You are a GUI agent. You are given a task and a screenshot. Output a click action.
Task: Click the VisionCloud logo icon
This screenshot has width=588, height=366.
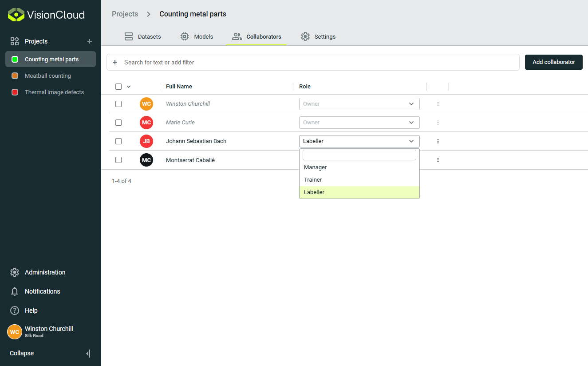pos(16,15)
